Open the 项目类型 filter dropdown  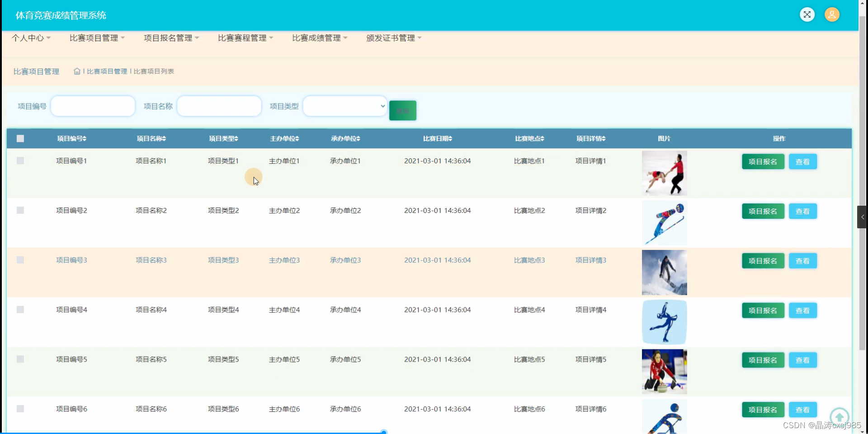pos(345,106)
